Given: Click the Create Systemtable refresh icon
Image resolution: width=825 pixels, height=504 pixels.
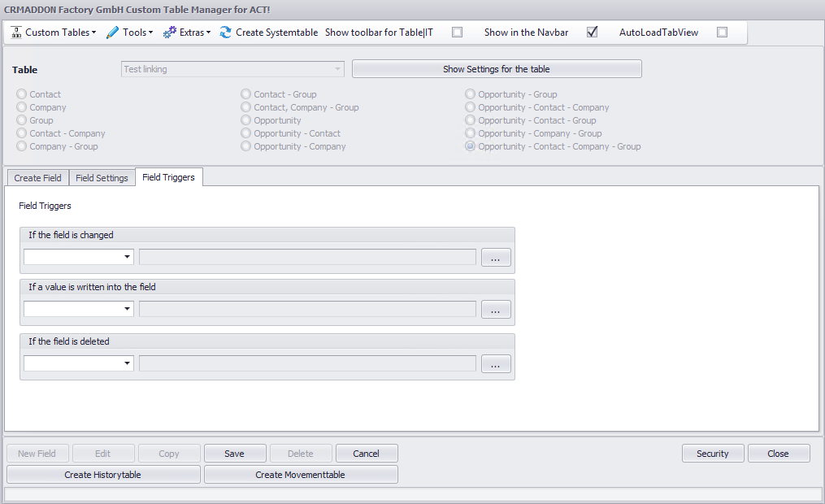Looking at the screenshot, I should pos(224,33).
